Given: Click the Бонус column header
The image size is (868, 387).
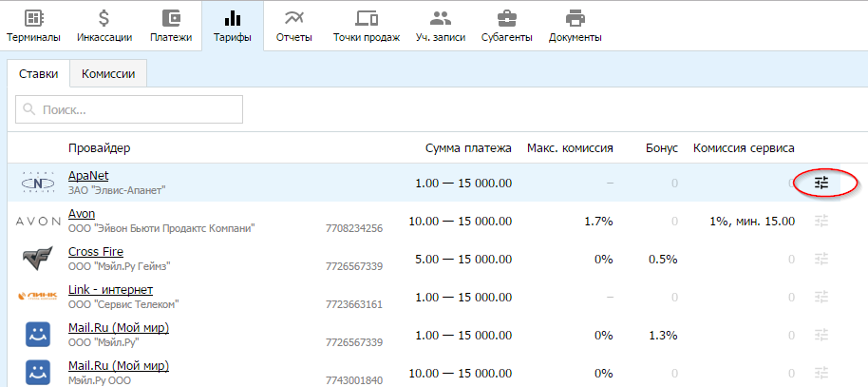Looking at the screenshot, I should (x=662, y=148).
